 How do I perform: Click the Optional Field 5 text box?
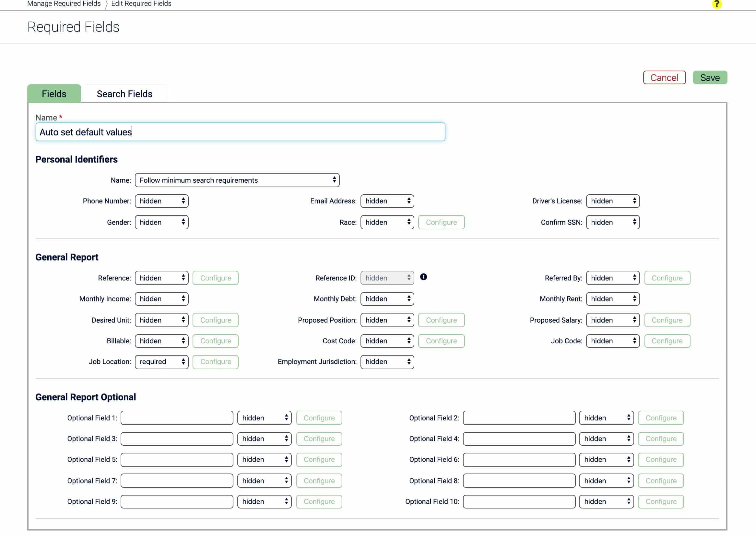pyautogui.click(x=177, y=459)
